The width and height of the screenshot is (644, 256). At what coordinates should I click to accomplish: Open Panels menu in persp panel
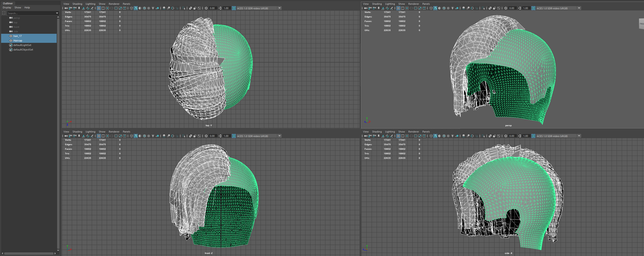(x=426, y=4)
